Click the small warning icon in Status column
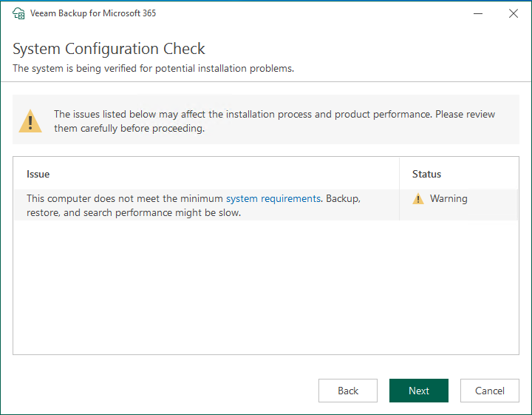The height and width of the screenshot is (415, 532). click(x=418, y=199)
